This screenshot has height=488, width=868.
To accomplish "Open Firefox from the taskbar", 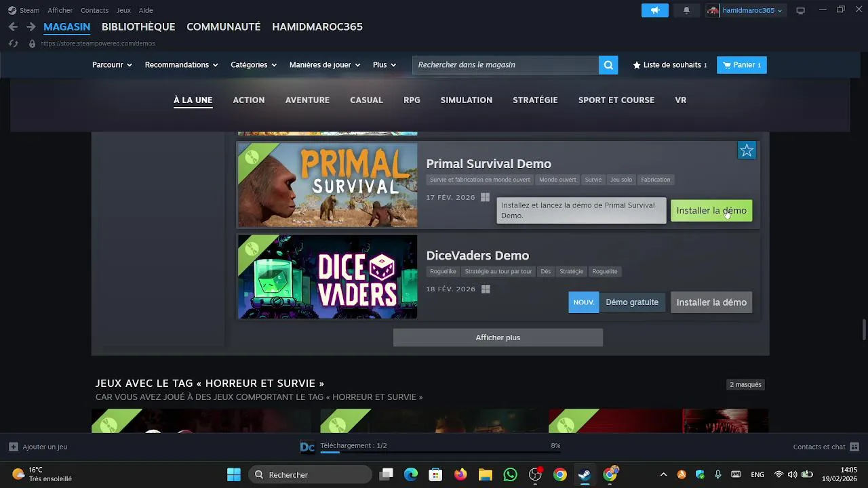I will point(460,474).
